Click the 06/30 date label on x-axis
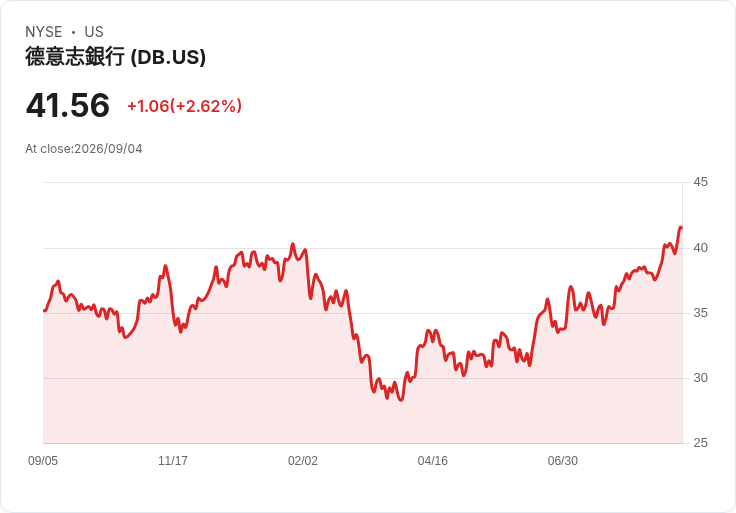 [563, 461]
